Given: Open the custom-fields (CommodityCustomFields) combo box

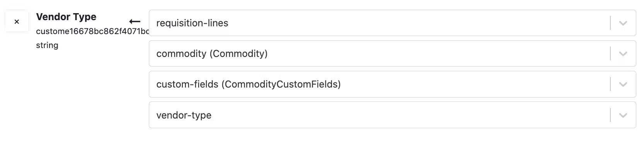Looking at the screenshot, I should (392, 84).
